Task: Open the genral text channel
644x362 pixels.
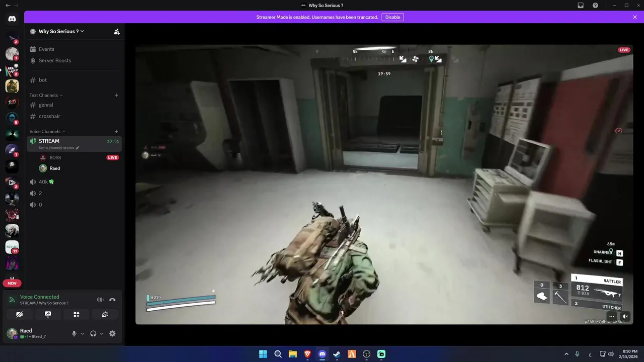Action: point(74,105)
